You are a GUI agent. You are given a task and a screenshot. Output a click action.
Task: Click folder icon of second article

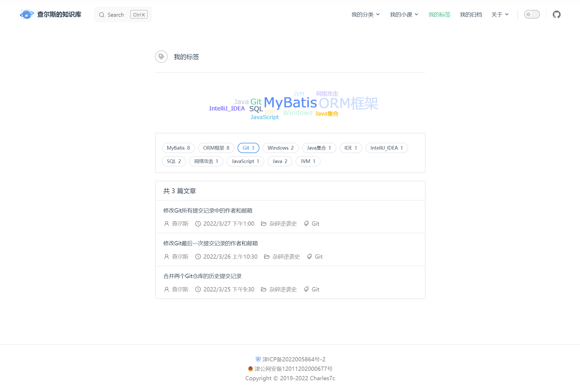[267, 257]
